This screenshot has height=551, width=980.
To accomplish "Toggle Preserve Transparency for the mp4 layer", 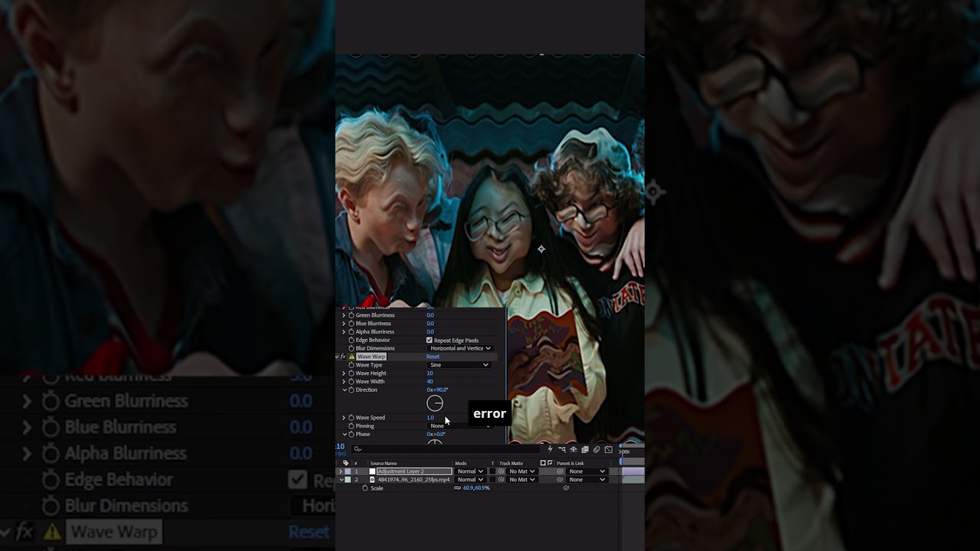I will pos(492,480).
